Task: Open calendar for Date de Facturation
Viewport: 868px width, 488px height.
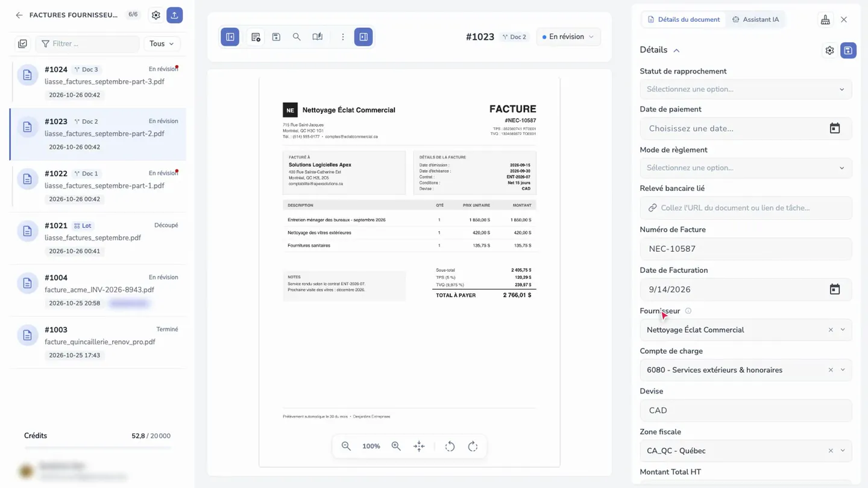Action: pyautogui.click(x=835, y=290)
